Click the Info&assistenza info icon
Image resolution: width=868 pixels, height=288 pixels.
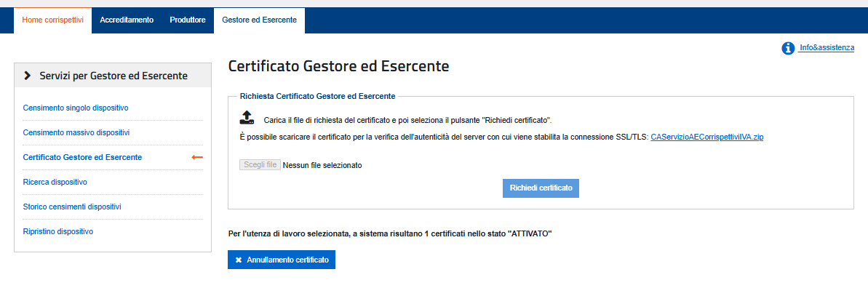pos(788,49)
